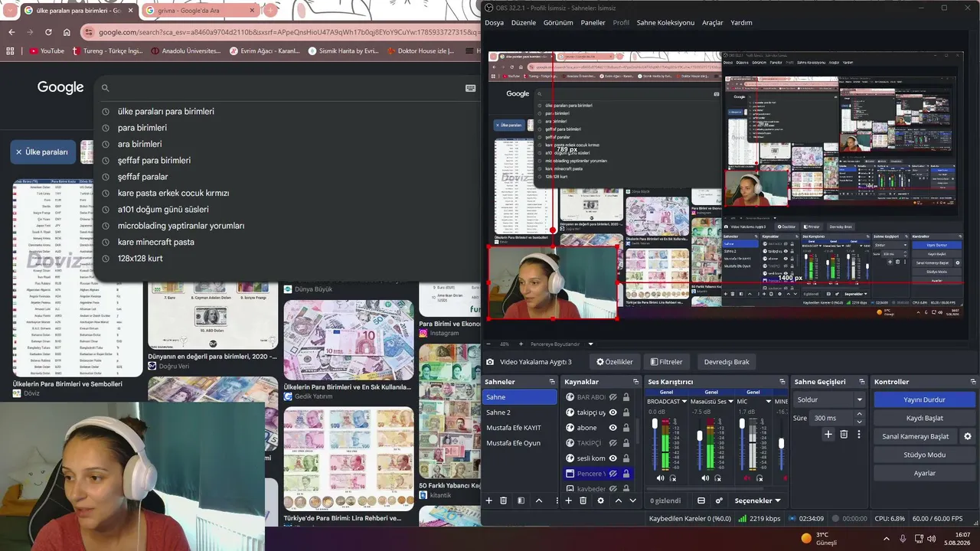The image size is (980, 551).
Task: Show the hidden Pencere source
Action: (x=613, y=474)
